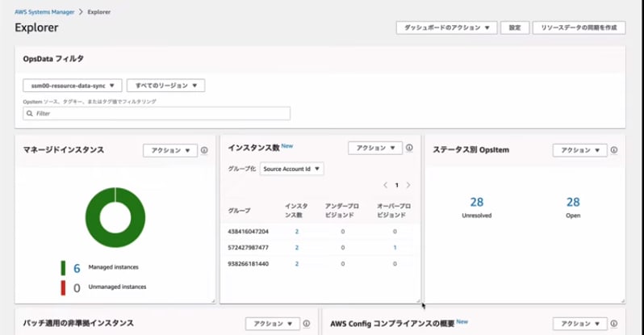This screenshot has width=644, height=335.
Task: Click the New badge beside instance count title
Action: click(287, 146)
